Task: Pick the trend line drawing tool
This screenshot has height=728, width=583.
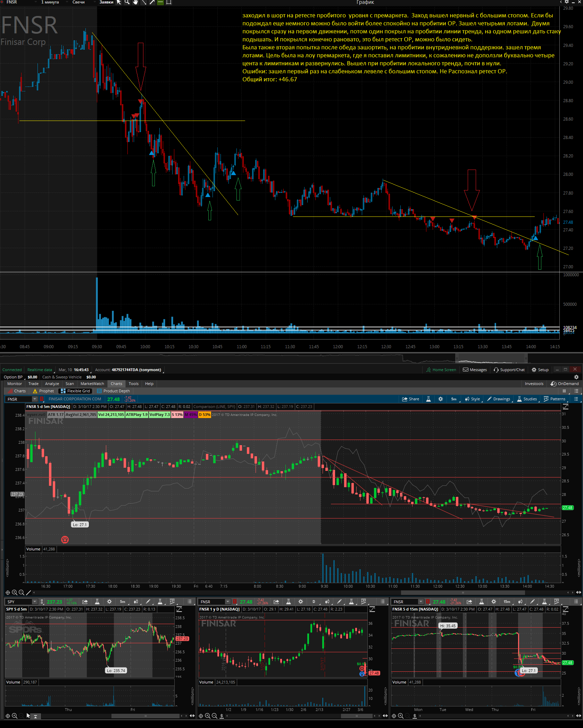Action: pos(144,2)
